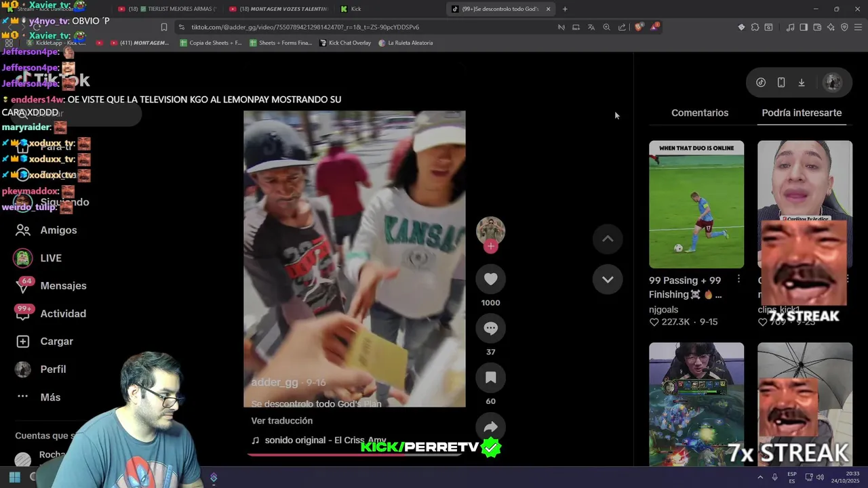Open the video comments bubble icon
The width and height of the screenshot is (868, 488).
click(x=490, y=329)
